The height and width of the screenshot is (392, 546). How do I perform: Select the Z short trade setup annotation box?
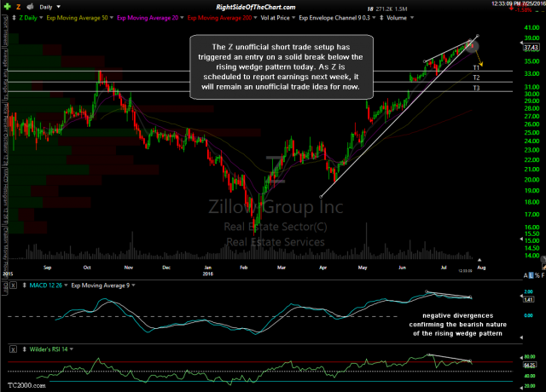[282, 66]
